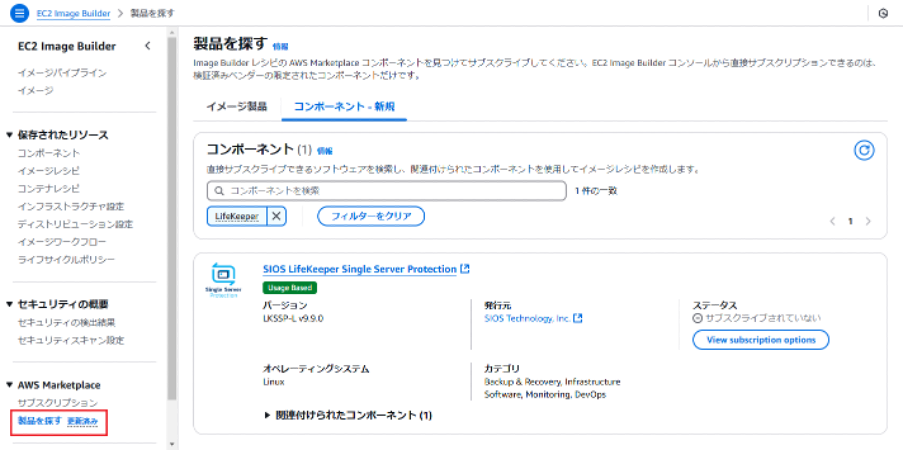Open 製品を探す in sidebar
904x450 pixels.
point(40,421)
